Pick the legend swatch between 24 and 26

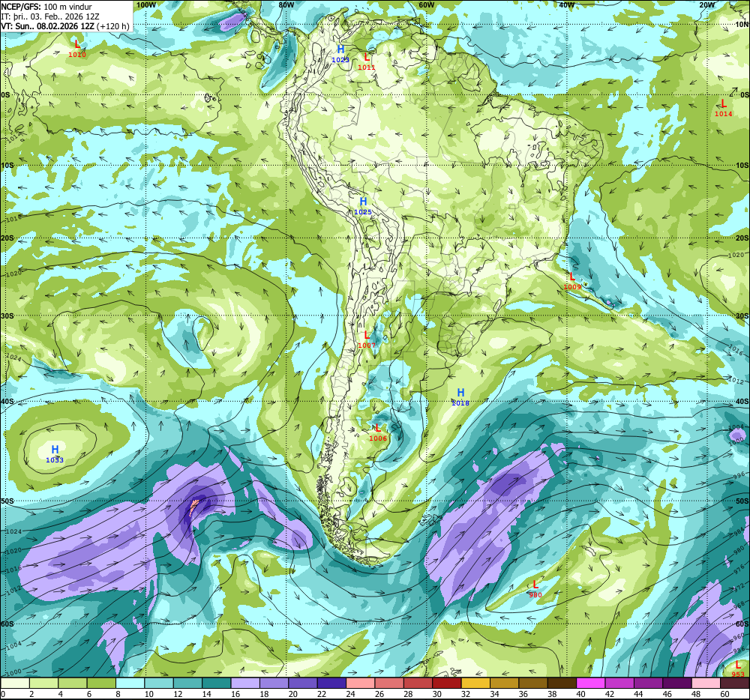(x=361, y=683)
